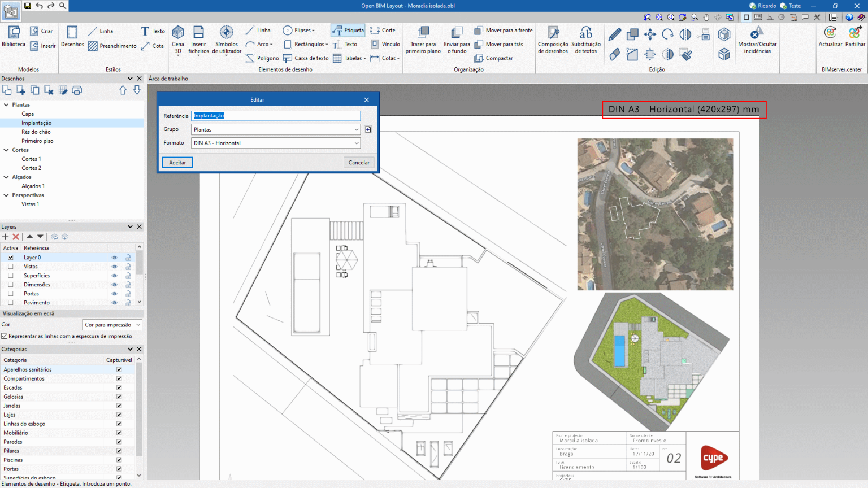The height and width of the screenshot is (488, 868).
Task: Uncheck the Escadas category
Action: 119,387
